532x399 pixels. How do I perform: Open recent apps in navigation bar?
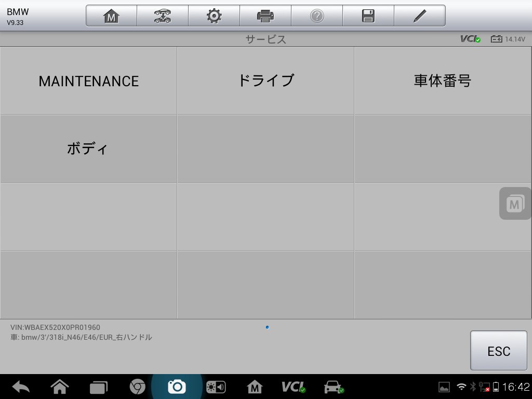click(x=98, y=387)
